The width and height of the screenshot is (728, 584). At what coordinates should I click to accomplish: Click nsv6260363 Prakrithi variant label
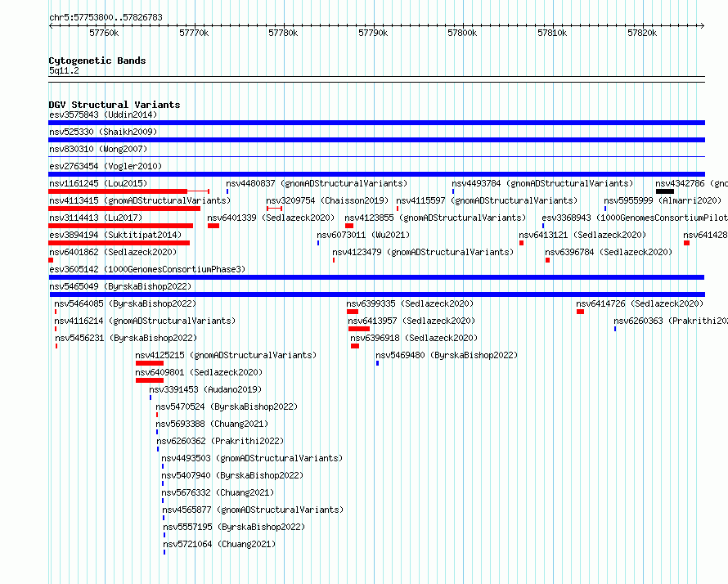point(671,321)
